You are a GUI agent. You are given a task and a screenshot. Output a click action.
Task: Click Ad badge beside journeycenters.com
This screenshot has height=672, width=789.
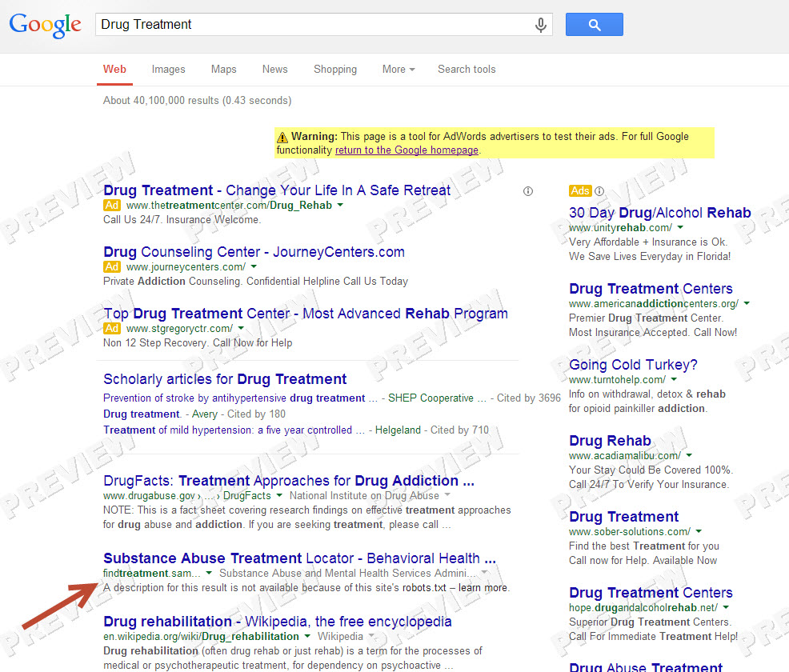[x=112, y=266]
